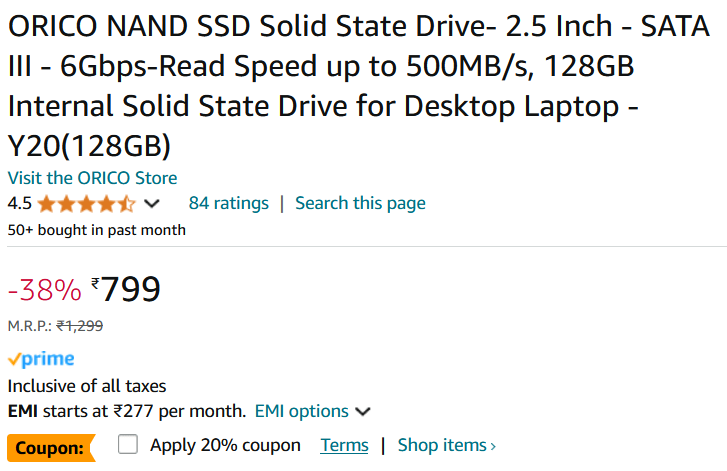Click the -38% discount label
Image resolution: width=727 pixels, height=471 pixels.
click(x=45, y=290)
